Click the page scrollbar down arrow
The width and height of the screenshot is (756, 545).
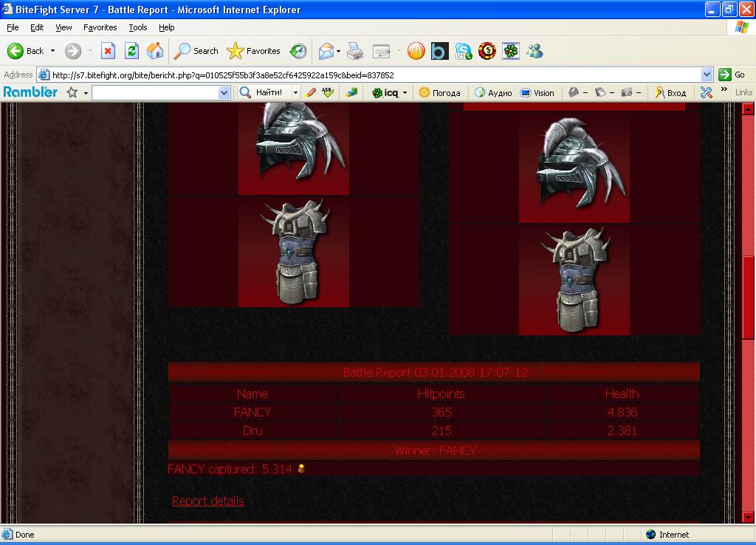tap(749, 517)
